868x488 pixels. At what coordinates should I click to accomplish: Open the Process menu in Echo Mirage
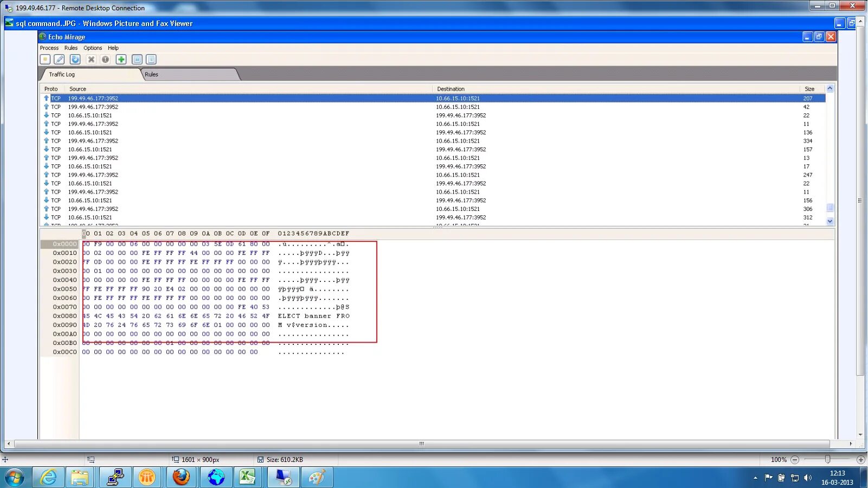coord(49,48)
